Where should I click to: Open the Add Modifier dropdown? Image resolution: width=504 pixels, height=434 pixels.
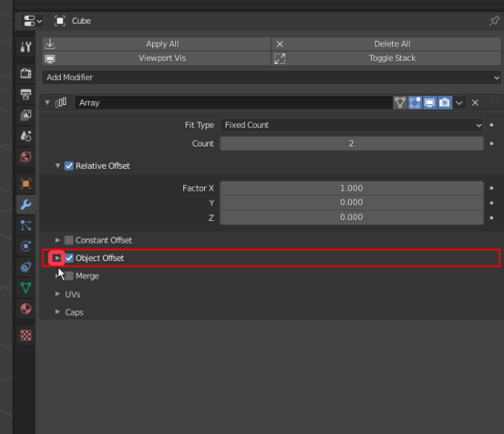pos(272,78)
